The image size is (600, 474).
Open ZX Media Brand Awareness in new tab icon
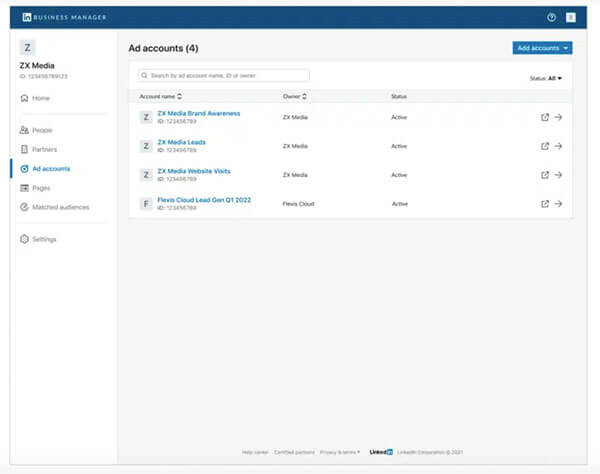point(545,117)
